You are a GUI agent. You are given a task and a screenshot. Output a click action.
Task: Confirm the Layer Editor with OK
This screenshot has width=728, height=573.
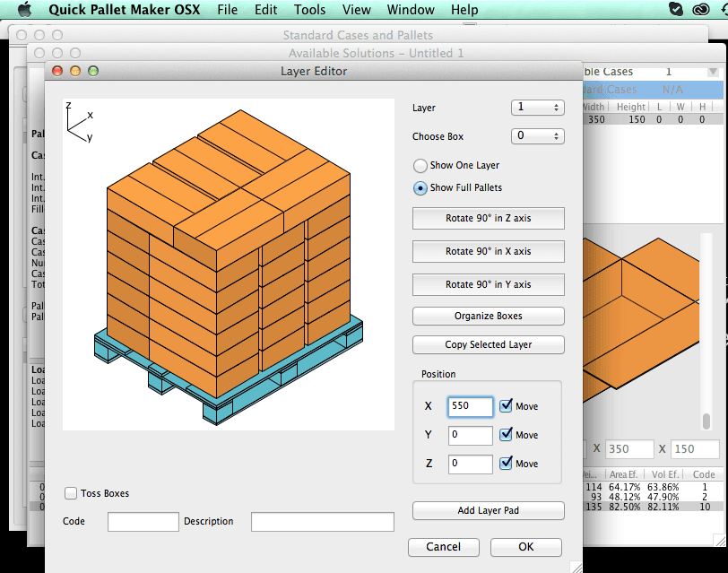pyautogui.click(x=525, y=547)
